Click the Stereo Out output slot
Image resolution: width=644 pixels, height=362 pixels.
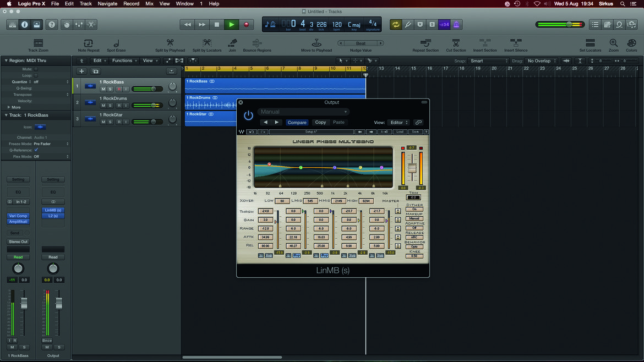[18, 242]
